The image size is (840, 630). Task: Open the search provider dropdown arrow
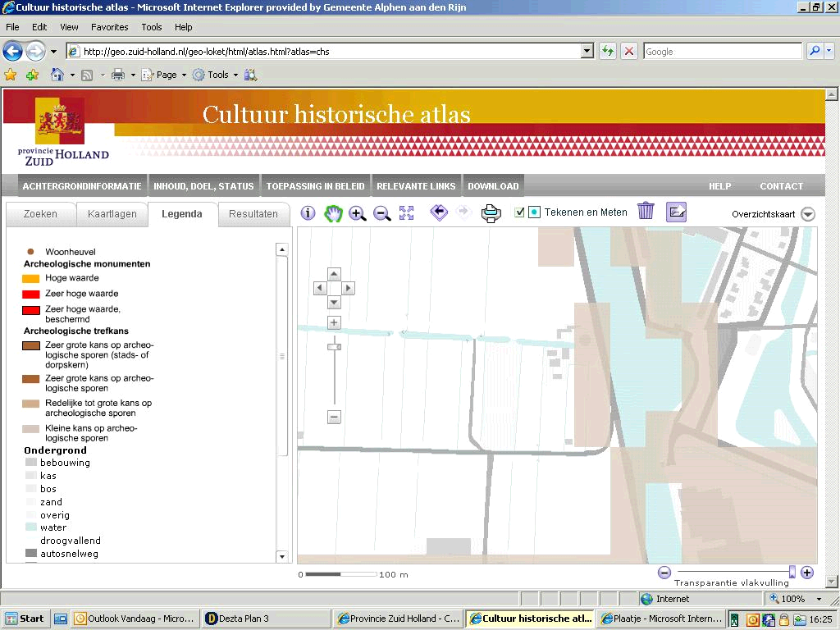click(x=829, y=52)
